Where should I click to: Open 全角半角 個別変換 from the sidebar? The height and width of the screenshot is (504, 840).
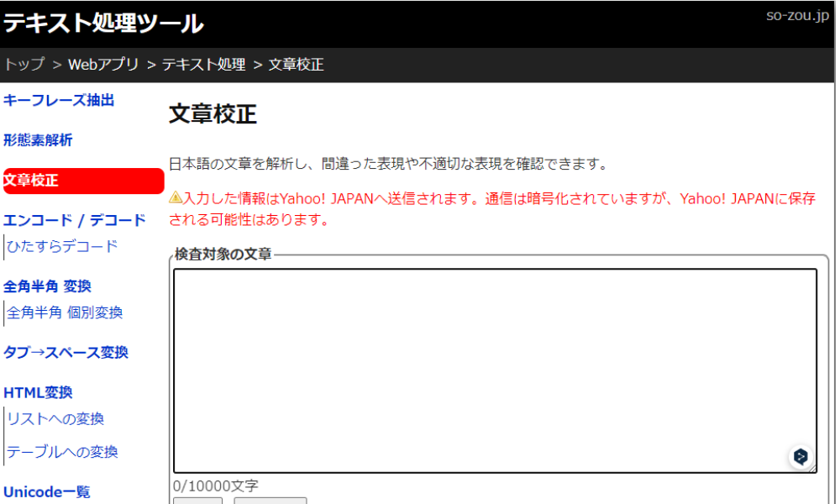pos(66,312)
